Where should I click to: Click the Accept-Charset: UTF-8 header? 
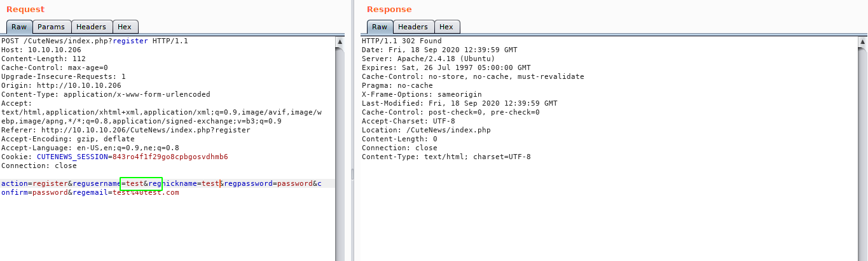(x=408, y=121)
